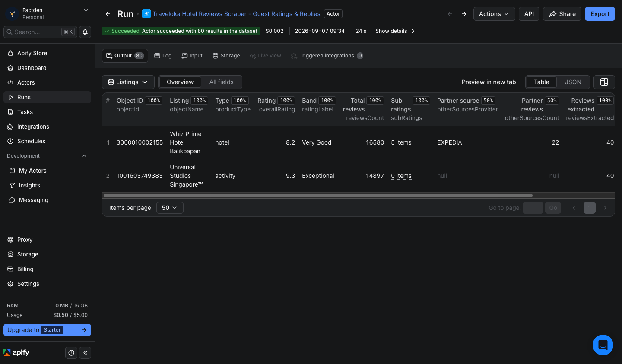622x364 pixels.
Task: Expand Show details for the run
Action: (395, 31)
